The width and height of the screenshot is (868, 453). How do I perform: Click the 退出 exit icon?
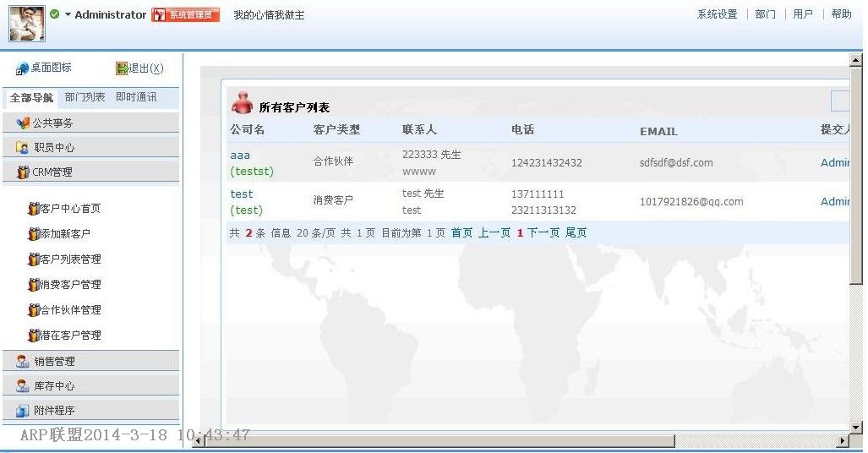122,68
